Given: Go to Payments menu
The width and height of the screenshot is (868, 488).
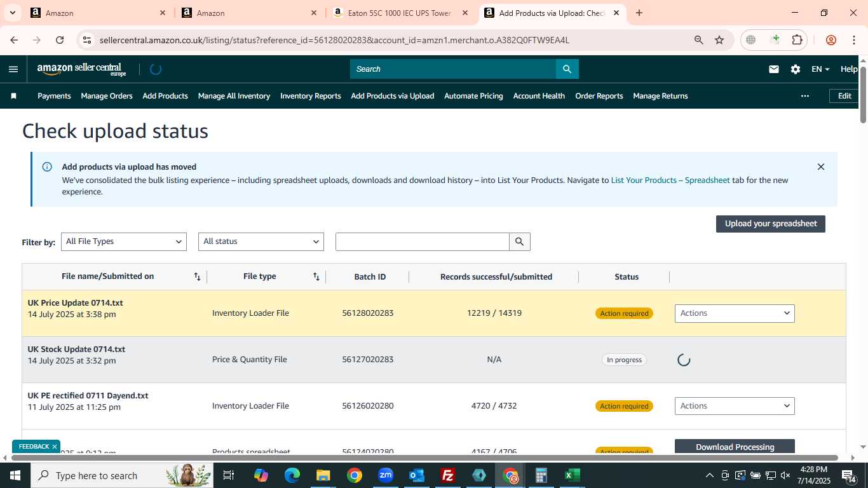Looking at the screenshot, I should point(54,96).
